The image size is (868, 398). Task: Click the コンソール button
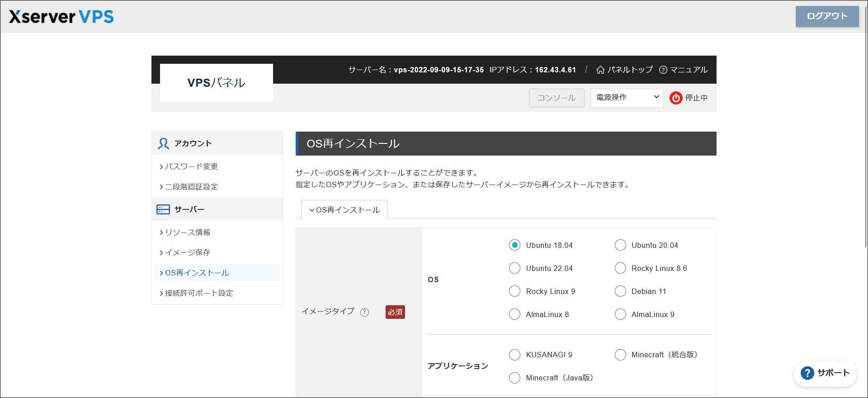557,98
